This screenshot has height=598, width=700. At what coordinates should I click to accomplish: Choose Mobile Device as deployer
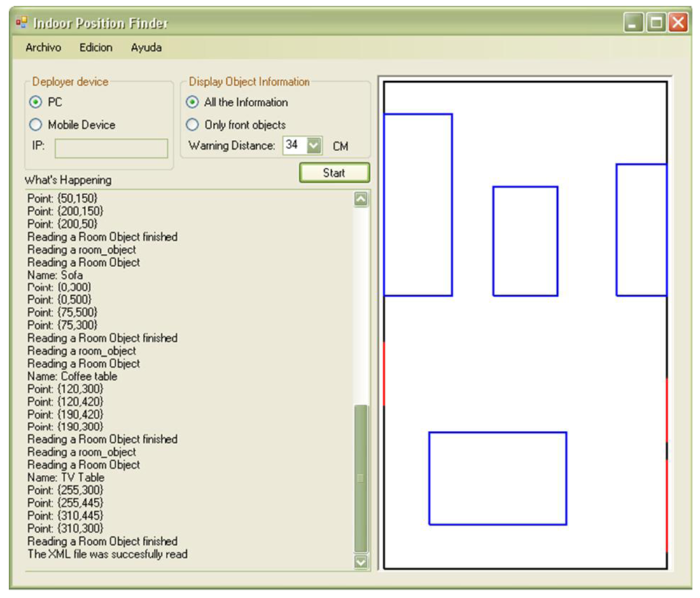(x=36, y=124)
